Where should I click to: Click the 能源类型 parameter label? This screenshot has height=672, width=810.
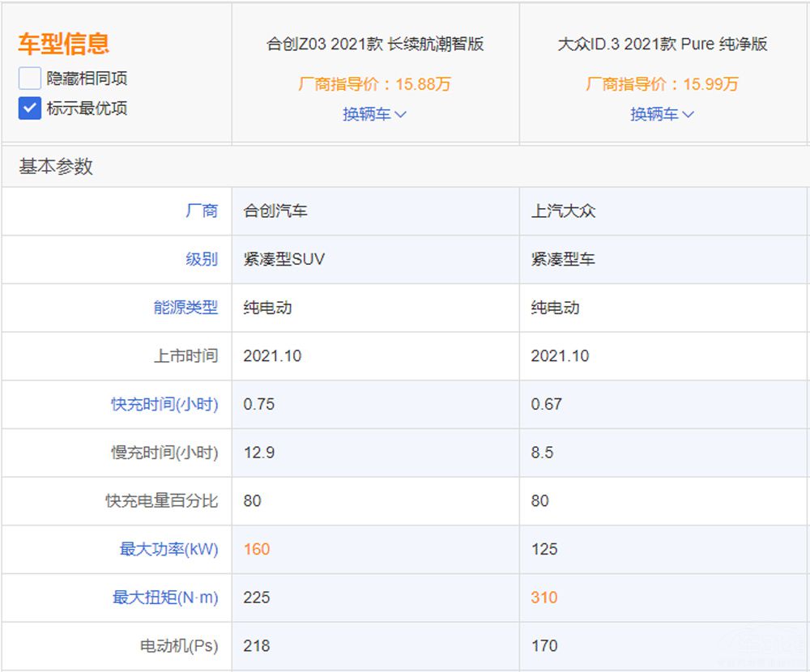click(185, 308)
